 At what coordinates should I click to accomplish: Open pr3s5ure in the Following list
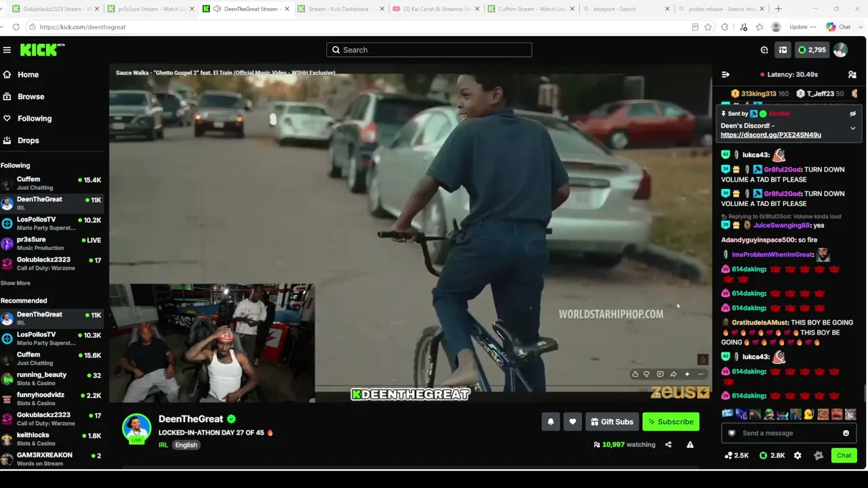coord(52,243)
